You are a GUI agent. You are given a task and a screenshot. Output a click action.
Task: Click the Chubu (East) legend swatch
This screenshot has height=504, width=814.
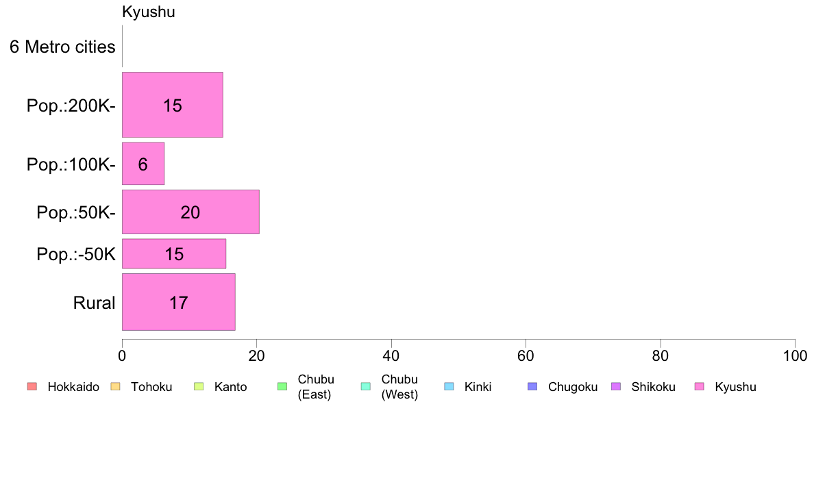click(x=282, y=387)
